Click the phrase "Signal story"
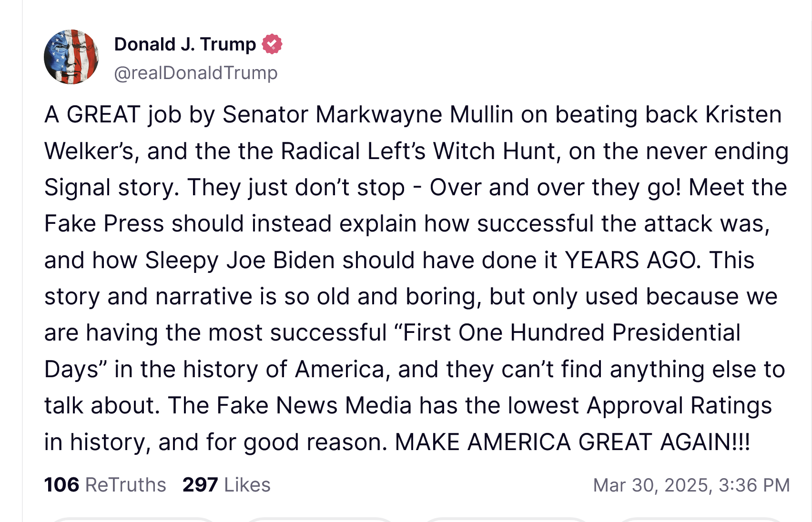Viewport: 812px width, 522px height. (112, 187)
